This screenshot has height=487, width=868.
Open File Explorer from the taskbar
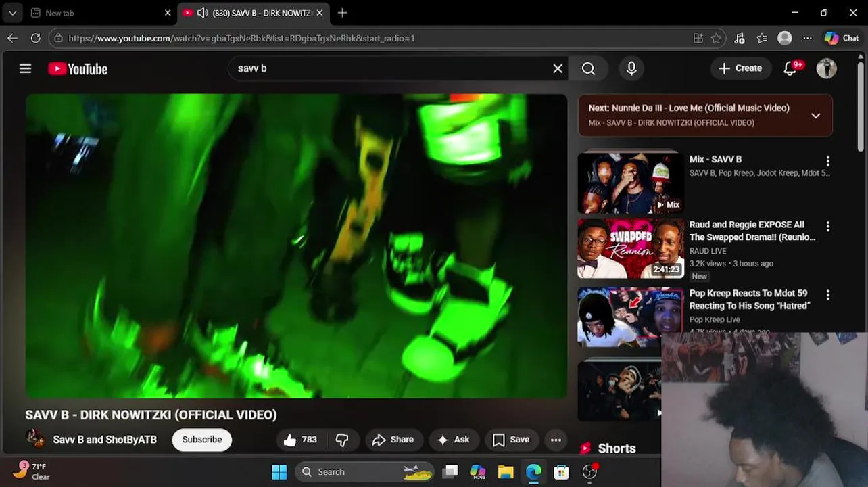[506, 472]
